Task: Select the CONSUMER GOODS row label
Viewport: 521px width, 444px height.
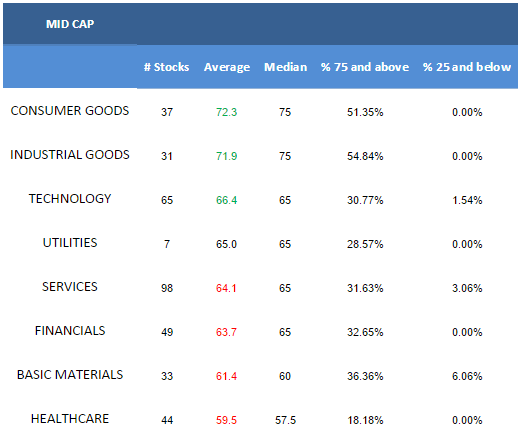Action: [70, 111]
